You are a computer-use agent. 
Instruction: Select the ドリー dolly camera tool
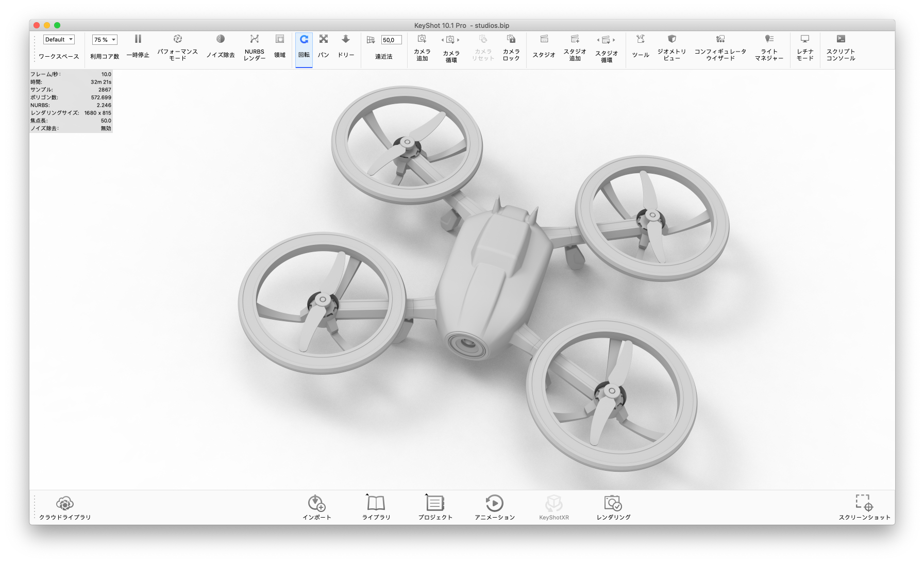tap(346, 46)
